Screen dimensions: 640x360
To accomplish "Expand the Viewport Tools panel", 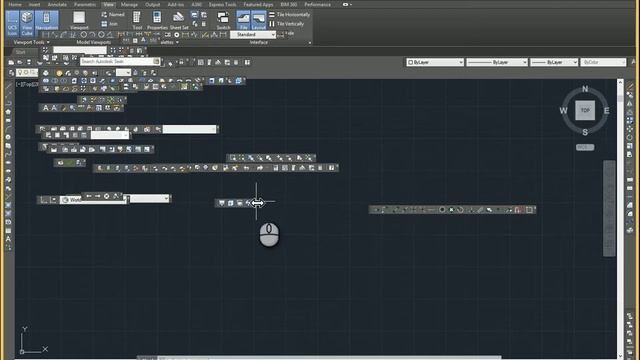I will point(31,42).
